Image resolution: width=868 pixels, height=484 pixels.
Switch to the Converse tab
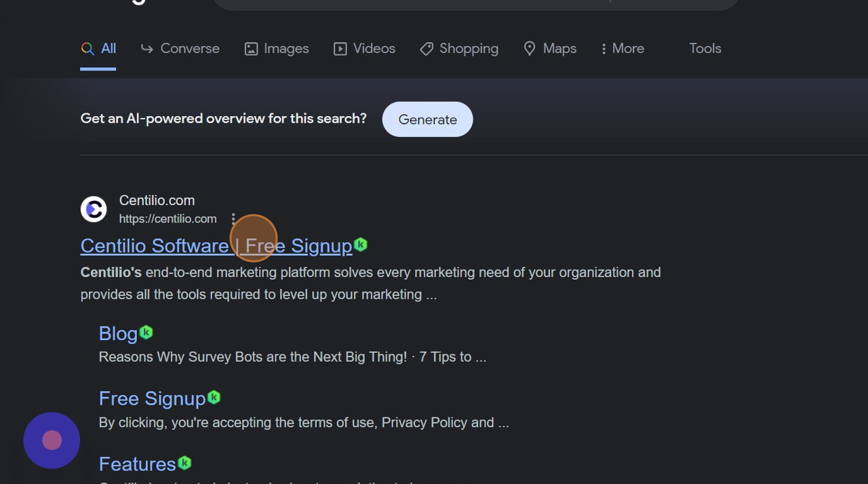180,49
